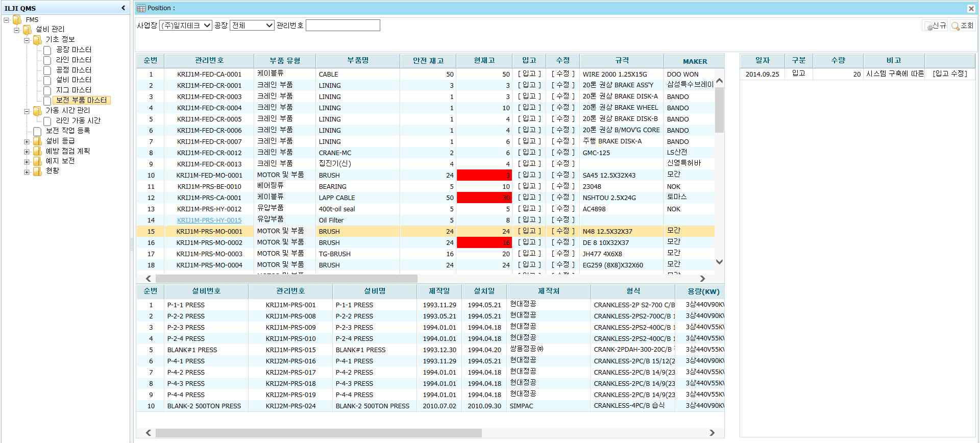Collapse the 설비 관리 tree node
The image size is (980, 443).
click(x=16, y=30)
